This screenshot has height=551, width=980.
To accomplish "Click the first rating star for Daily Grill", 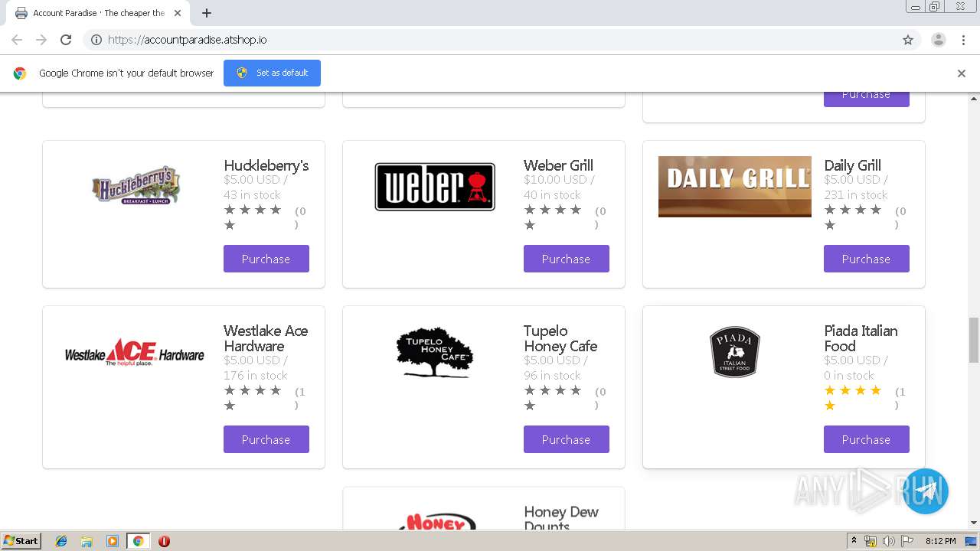I will click(830, 210).
